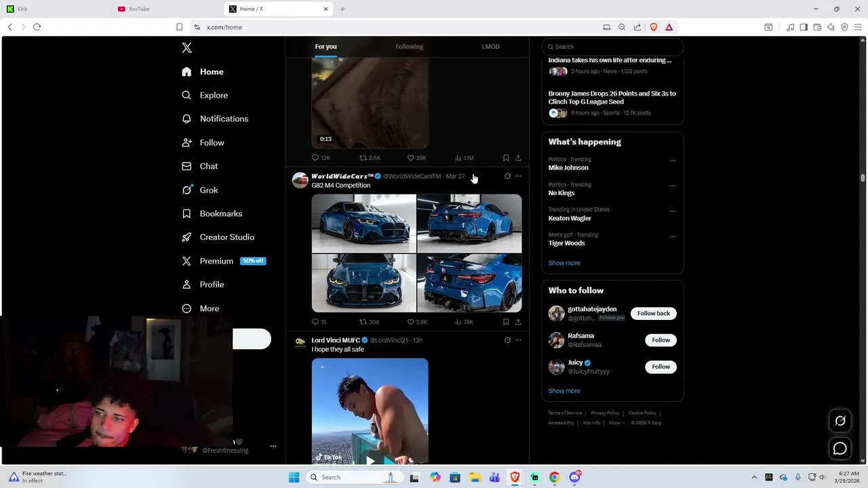This screenshot has height=488, width=868.
Task: Open Chrome in taskbar
Action: (x=554, y=477)
